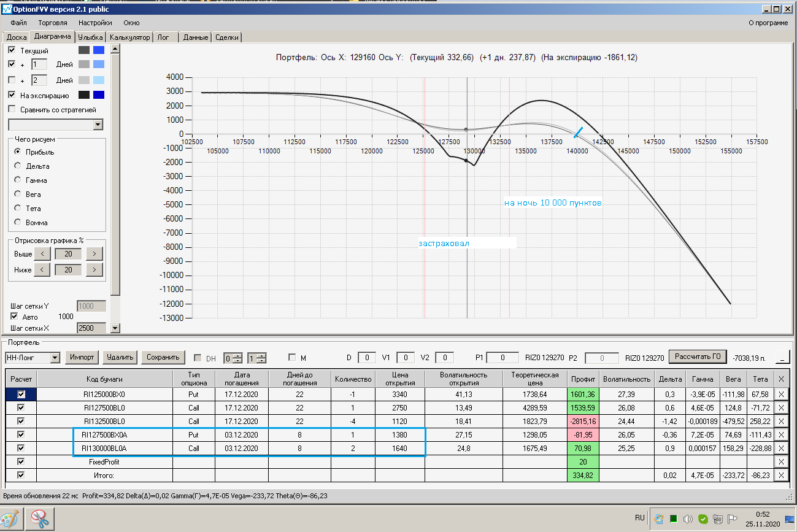The image size is (797, 532).
Task: Enable the +2 Дней curve checkbox
Action: pos(12,80)
